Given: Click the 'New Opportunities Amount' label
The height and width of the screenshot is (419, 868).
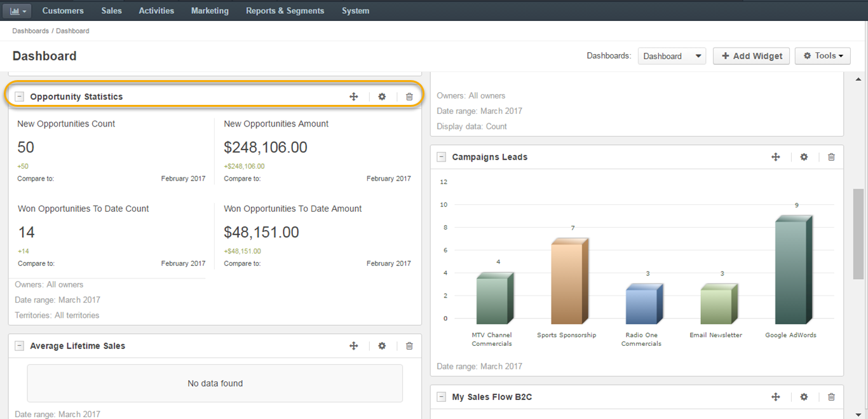Looking at the screenshot, I should tap(276, 124).
